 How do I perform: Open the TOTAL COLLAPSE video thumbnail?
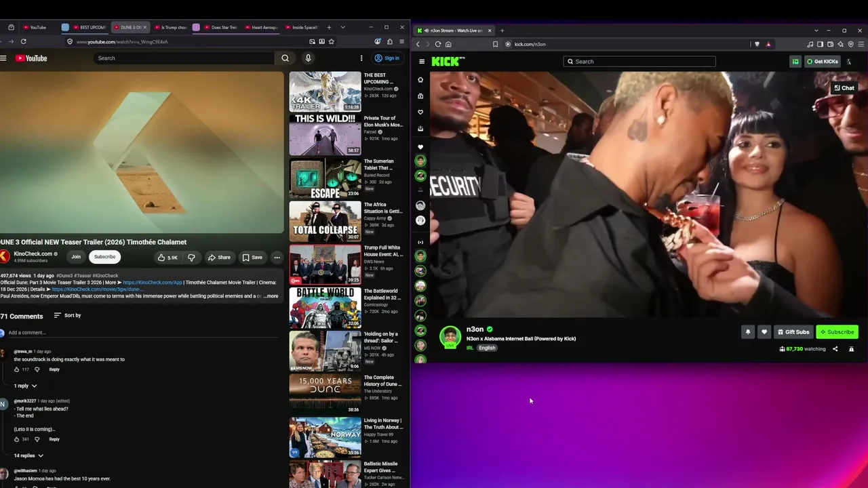[x=325, y=221]
